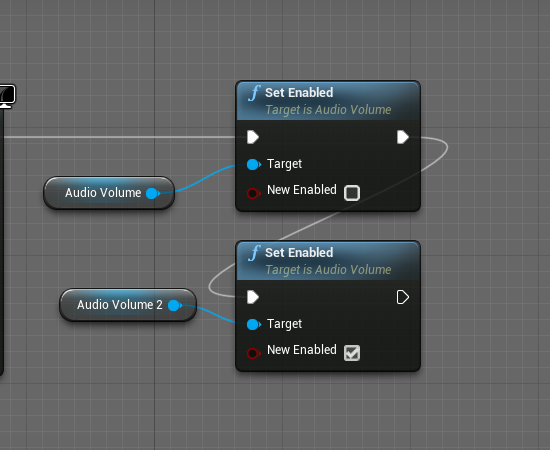Select the Audio Volume 2 variable node
550x450 pixels.
[x=128, y=305]
